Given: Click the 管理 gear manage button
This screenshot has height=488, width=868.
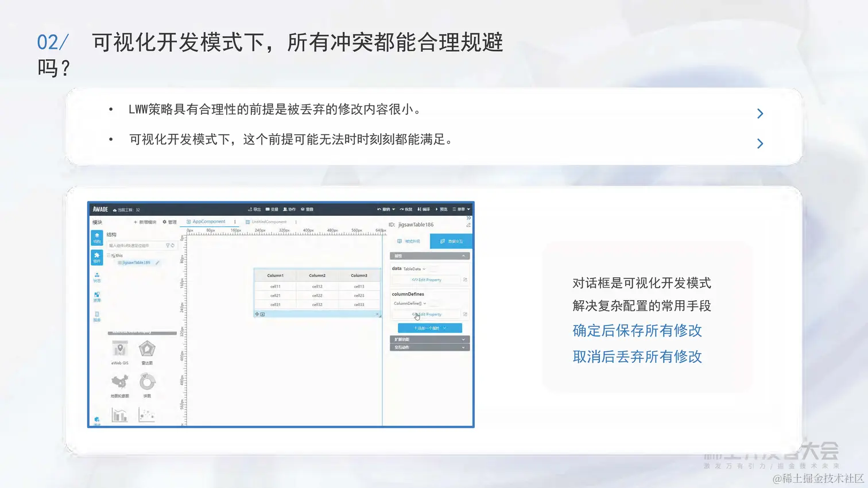Looking at the screenshot, I should [x=169, y=222].
